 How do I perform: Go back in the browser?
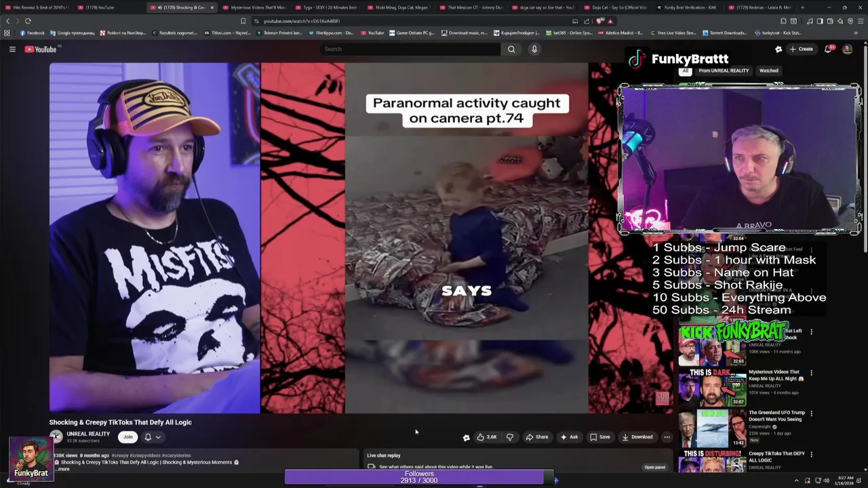click(8, 21)
